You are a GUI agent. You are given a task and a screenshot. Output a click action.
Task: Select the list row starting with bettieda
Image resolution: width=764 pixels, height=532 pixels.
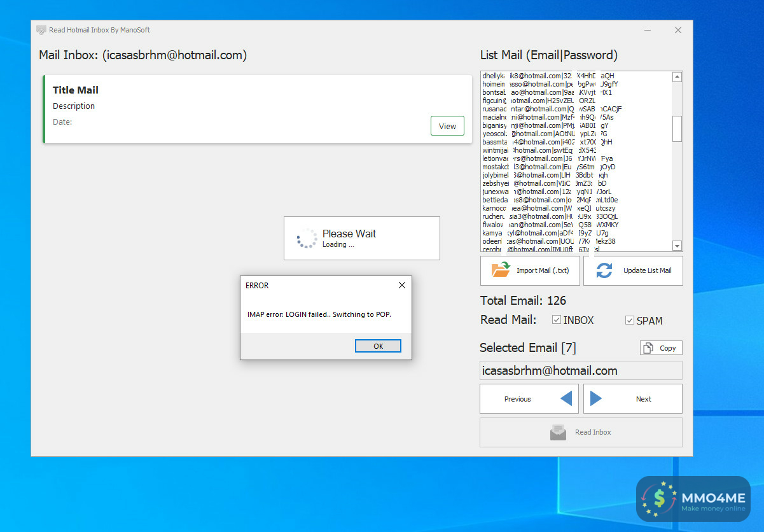point(576,200)
